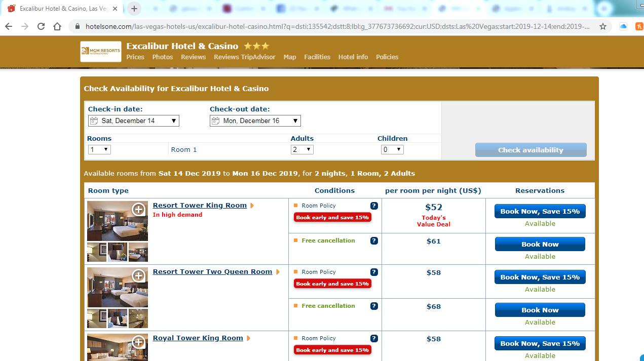Open Reviews TripAdvisor
The image size is (644, 361).
245,57
